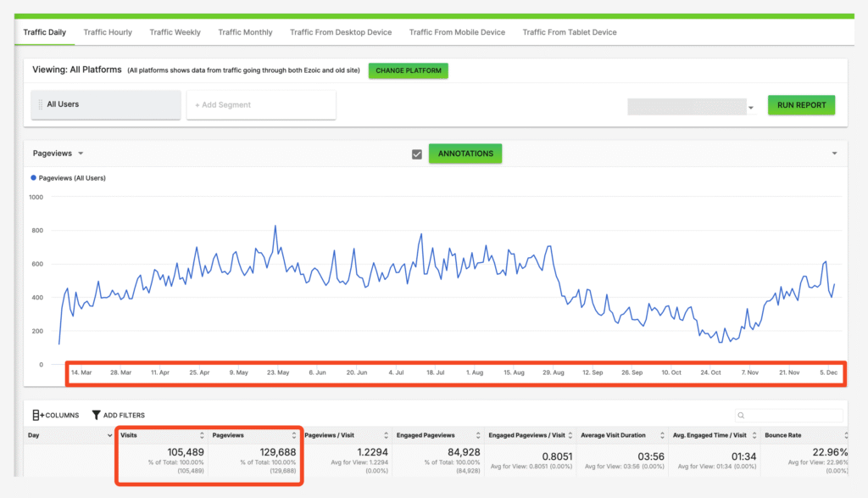
Task: Select the Columns icon above the table
Action: pos(36,414)
